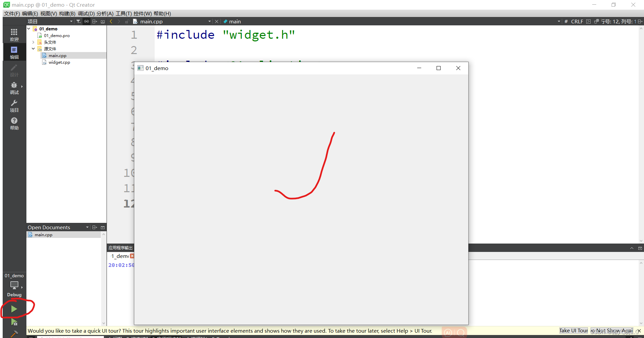Minimize the 01_demo application window
The width and height of the screenshot is (644, 338).
coord(419,68)
